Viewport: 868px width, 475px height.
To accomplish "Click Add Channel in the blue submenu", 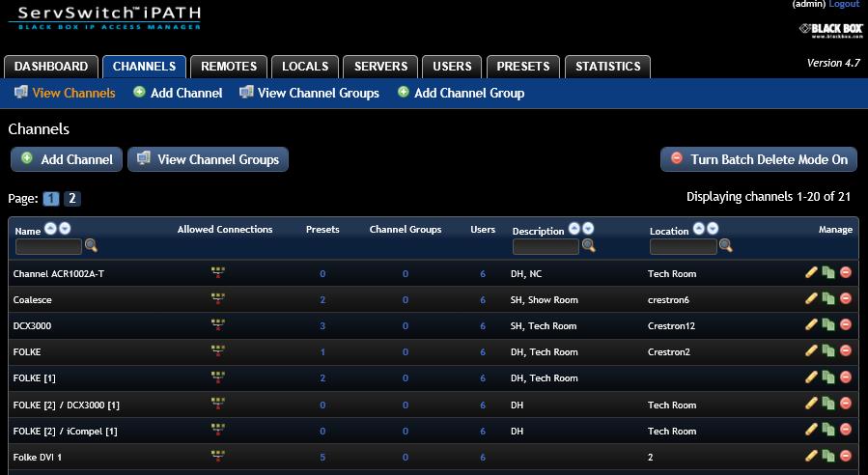I will pos(179,93).
